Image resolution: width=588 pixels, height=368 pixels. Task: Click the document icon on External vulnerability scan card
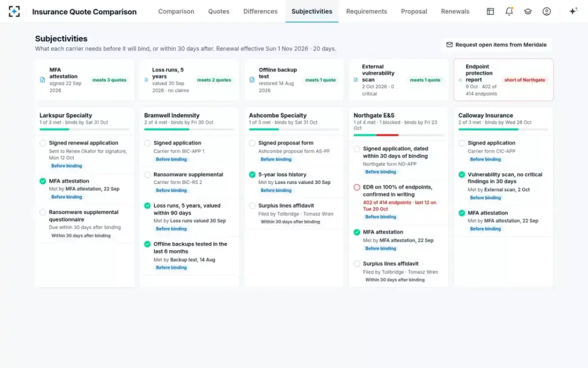[x=356, y=80]
